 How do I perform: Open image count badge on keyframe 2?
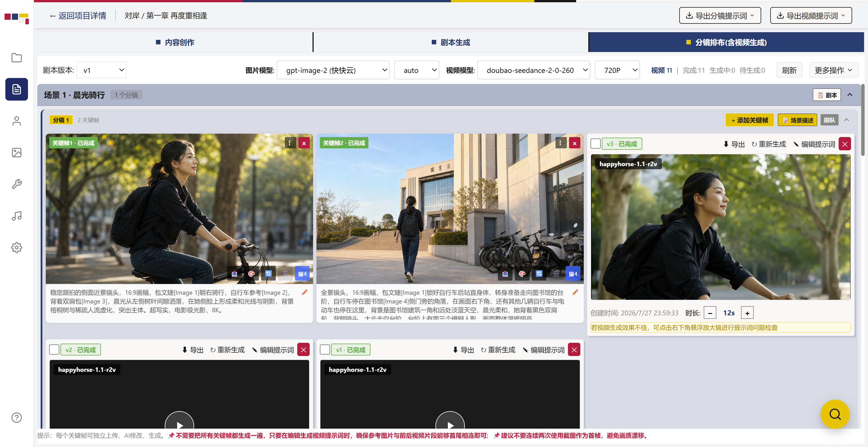click(x=573, y=274)
